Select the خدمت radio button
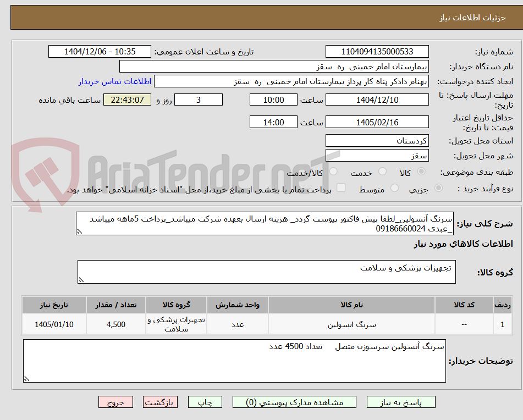The height and width of the screenshot is (420, 523). click(x=382, y=172)
